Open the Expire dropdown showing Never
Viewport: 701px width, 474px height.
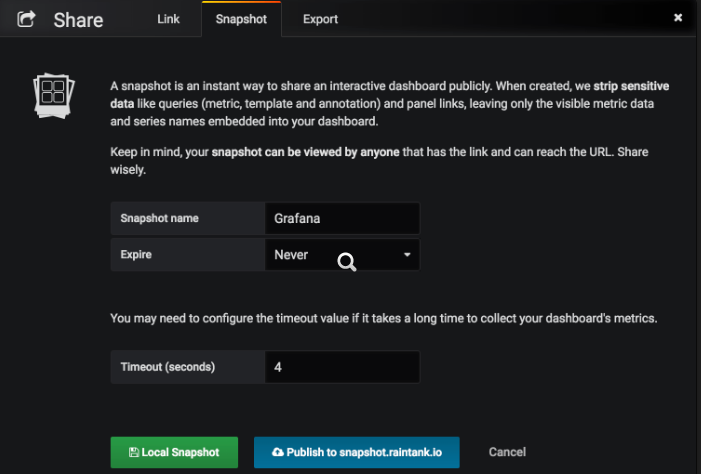pos(330,255)
